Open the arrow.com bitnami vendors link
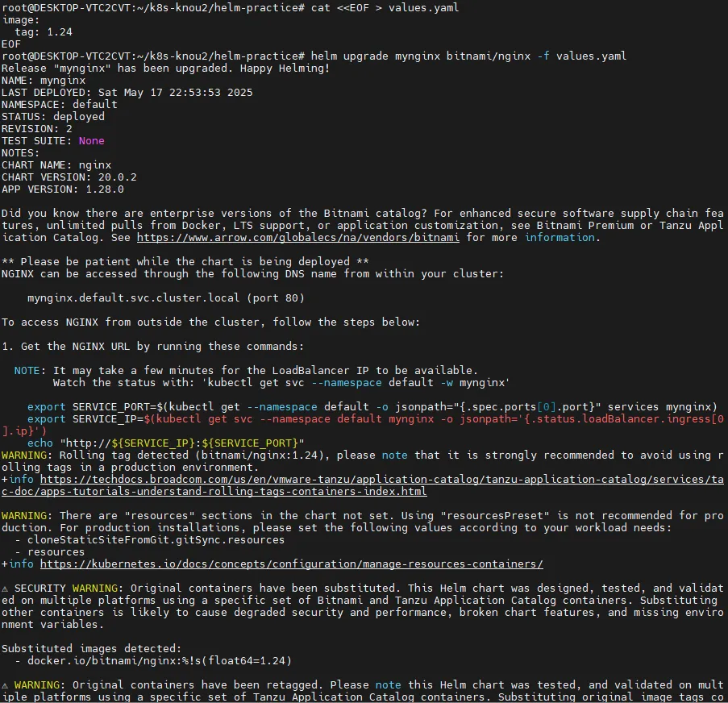The height and width of the screenshot is (703, 728). click(x=298, y=238)
